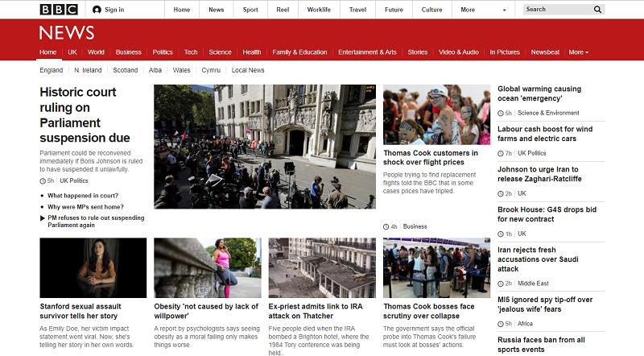Image resolution: width=644 pixels, height=356 pixels.
Task: Expand the top bar More dropdown arrow
Action: coord(505,10)
